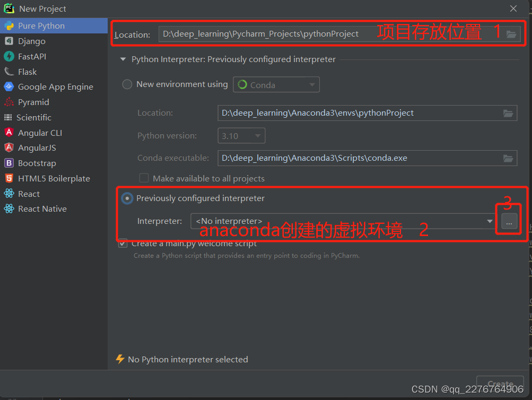The width and height of the screenshot is (532, 400).
Task: Browse folder for Conda executable path
Action: [508, 159]
